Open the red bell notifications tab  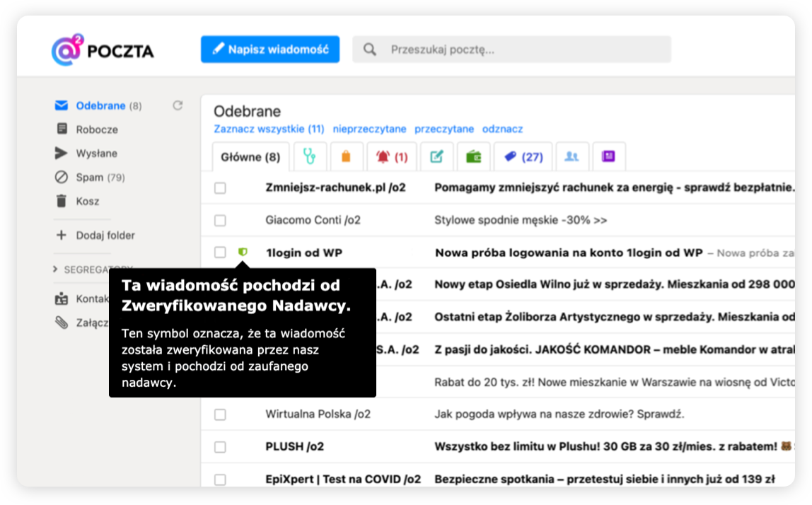click(x=392, y=156)
